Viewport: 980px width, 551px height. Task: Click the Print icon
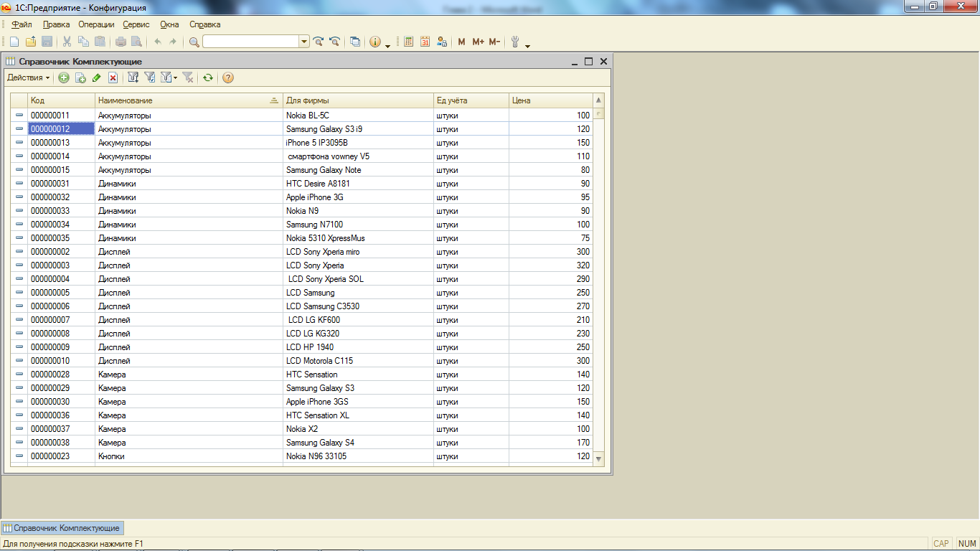121,42
